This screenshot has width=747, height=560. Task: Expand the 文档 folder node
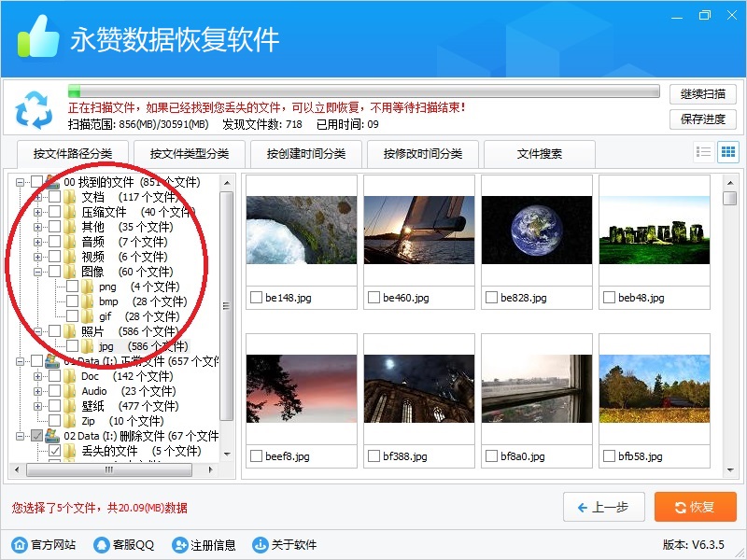point(38,197)
